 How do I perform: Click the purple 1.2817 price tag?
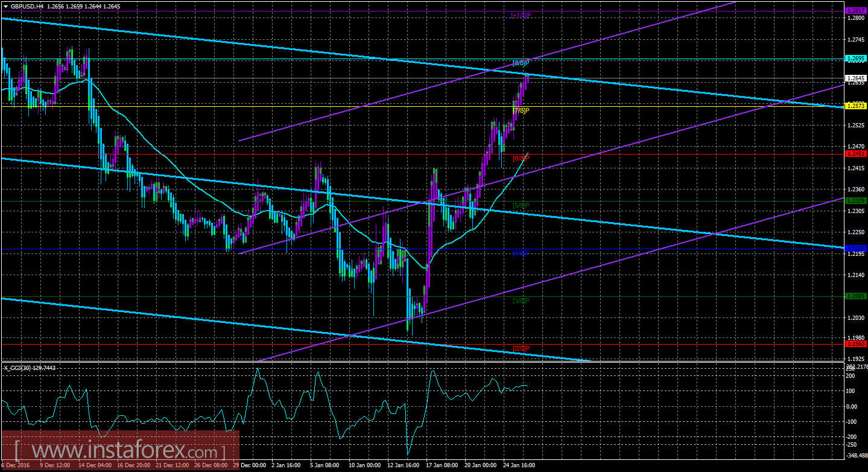pos(855,11)
